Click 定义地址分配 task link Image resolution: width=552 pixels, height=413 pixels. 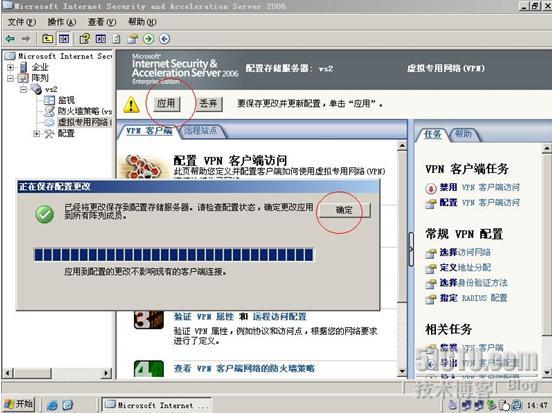[465, 268]
